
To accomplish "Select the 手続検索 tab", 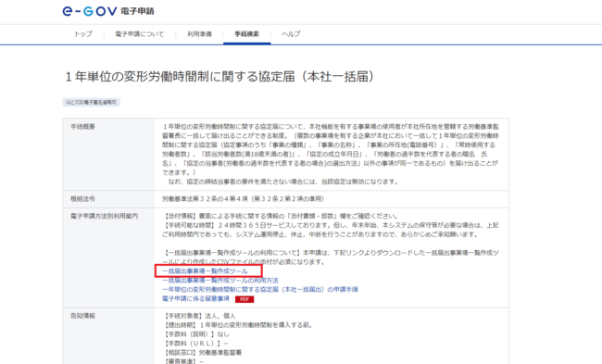I will pos(247,34).
